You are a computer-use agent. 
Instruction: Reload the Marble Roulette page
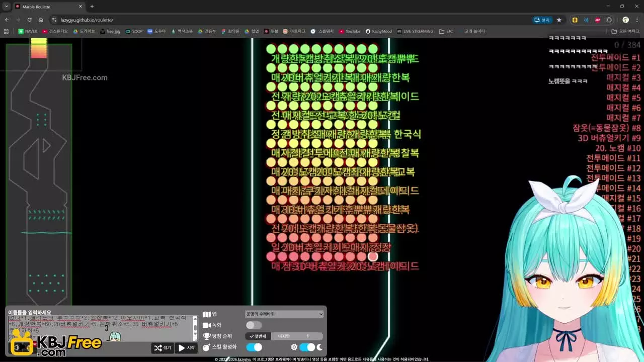[30, 20]
